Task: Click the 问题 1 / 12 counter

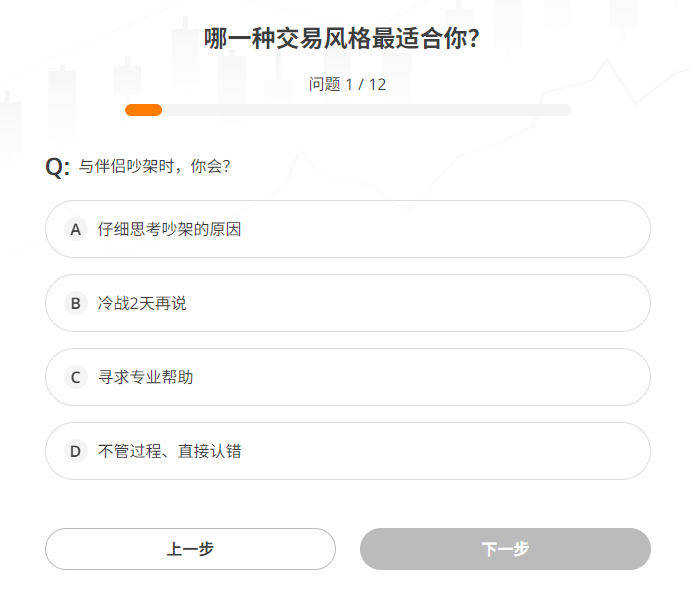Action: coord(347,84)
